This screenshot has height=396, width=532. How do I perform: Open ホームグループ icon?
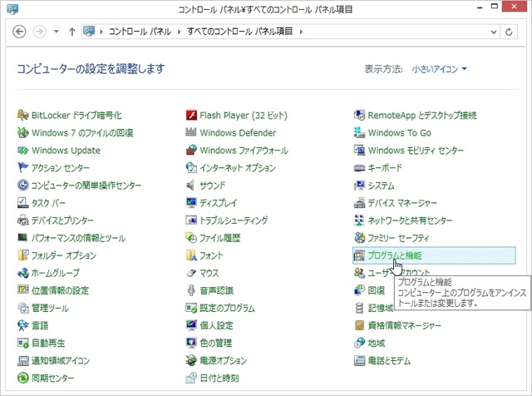[22, 273]
